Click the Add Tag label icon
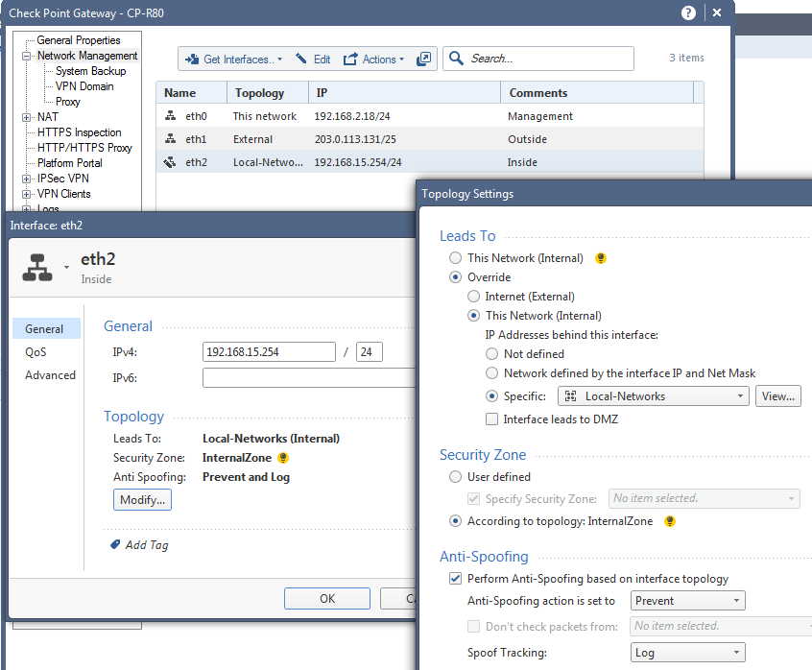The width and height of the screenshot is (812, 670). click(115, 544)
